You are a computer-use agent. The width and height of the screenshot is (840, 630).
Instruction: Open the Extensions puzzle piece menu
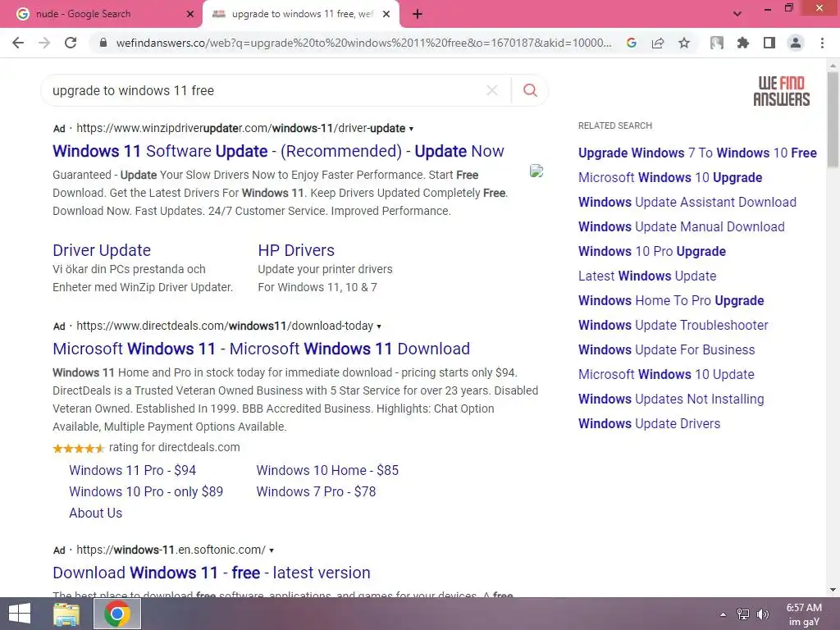(x=743, y=43)
